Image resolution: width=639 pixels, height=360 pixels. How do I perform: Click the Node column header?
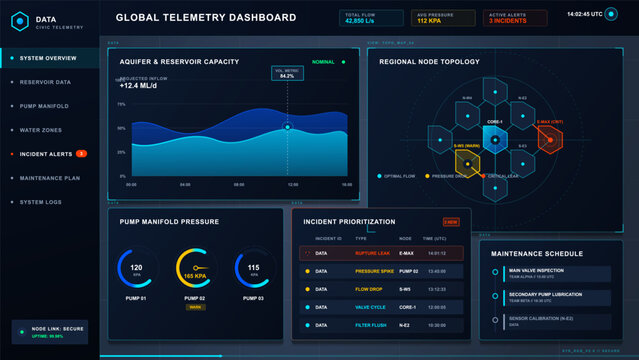(405, 239)
